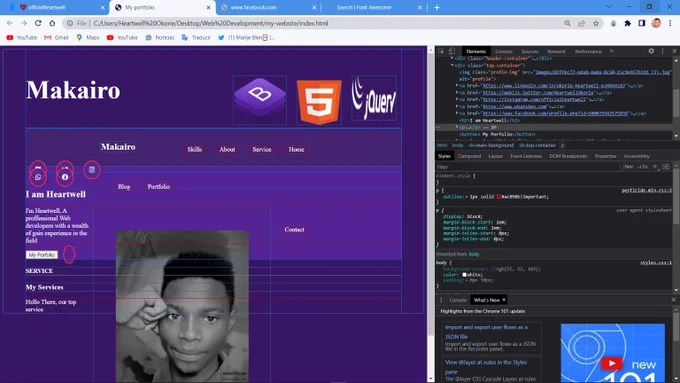Screen dimensions: 680x383
Task: Toggle the Chrome side panel icon
Action: coord(642,23)
